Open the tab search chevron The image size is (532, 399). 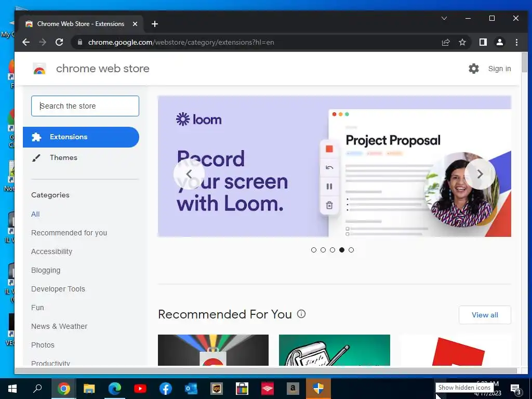pos(444,18)
